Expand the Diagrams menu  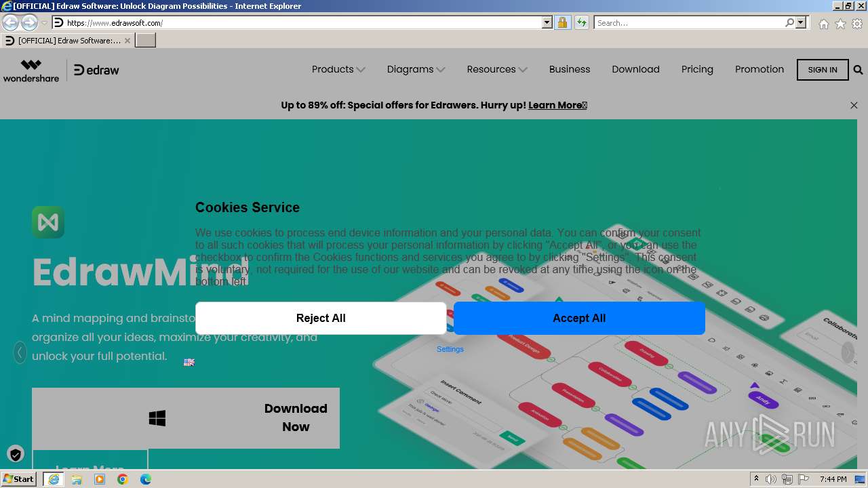pos(416,69)
